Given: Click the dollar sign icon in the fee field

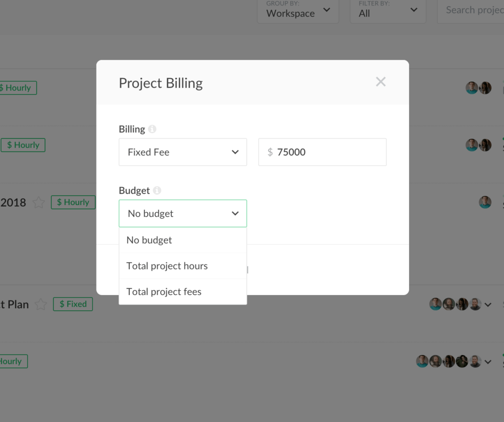Looking at the screenshot, I should click(x=270, y=152).
